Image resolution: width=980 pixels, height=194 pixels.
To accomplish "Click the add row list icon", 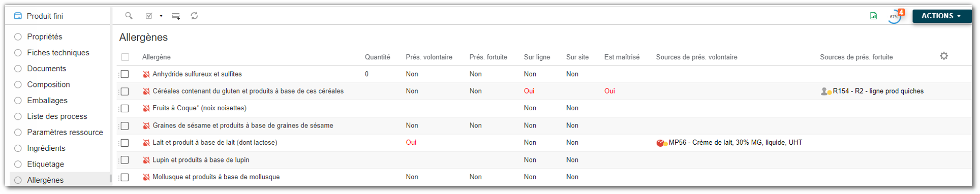I will coord(176,16).
